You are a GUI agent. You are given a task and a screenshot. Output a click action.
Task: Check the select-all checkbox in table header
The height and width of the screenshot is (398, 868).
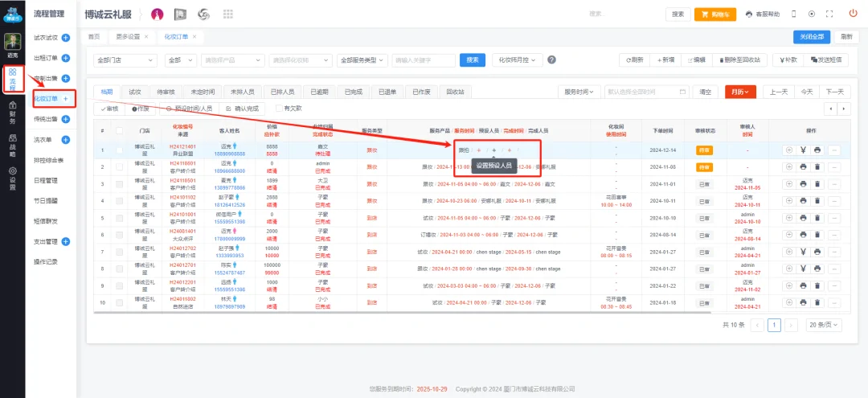[119, 130]
